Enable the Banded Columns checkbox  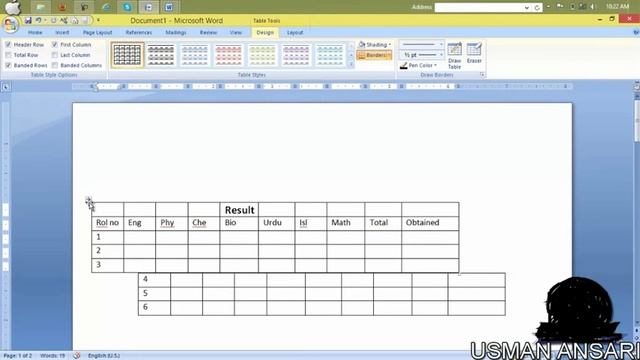[x=55, y=65]
